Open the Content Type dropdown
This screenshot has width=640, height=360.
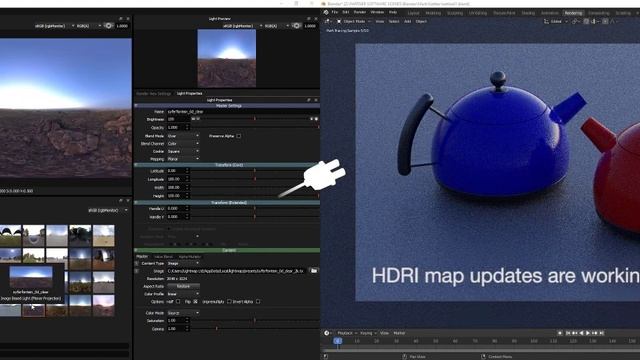point(183,263)
